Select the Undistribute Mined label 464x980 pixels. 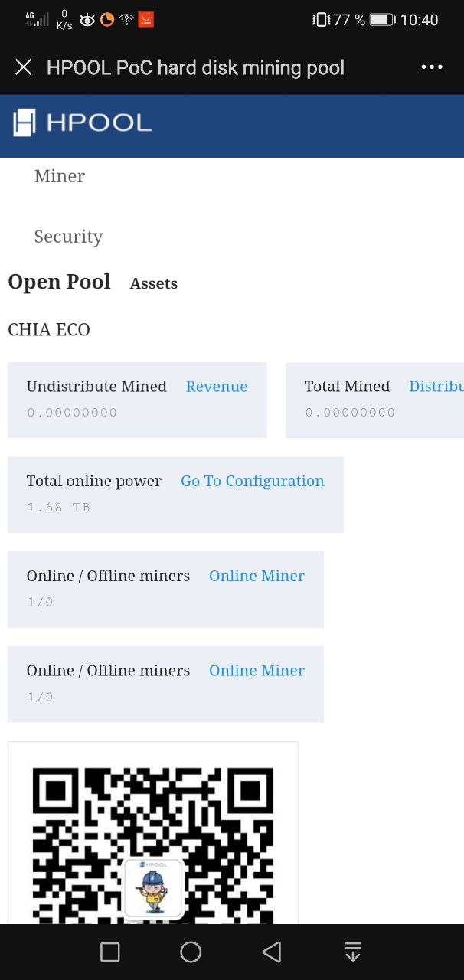96,387
